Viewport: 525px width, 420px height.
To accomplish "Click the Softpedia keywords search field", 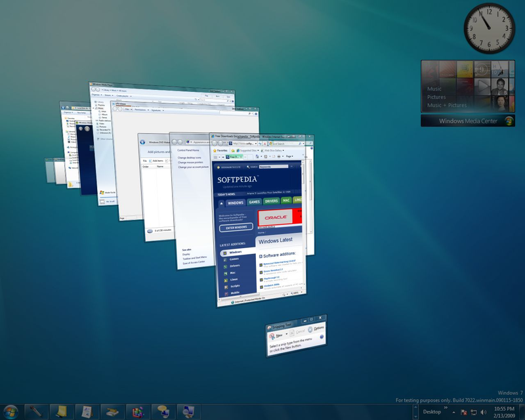I will click(x=273, y=166).
